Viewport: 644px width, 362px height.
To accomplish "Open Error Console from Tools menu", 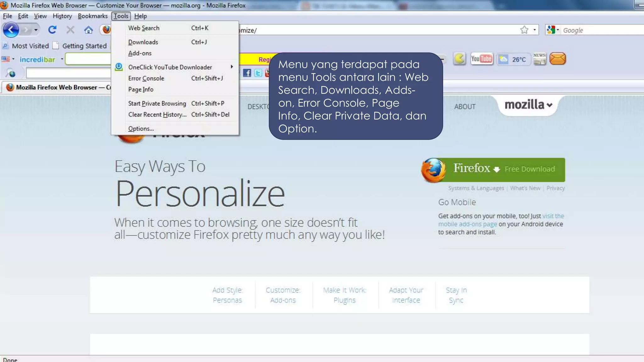I will pyautogui.click(x=175, y=78).
